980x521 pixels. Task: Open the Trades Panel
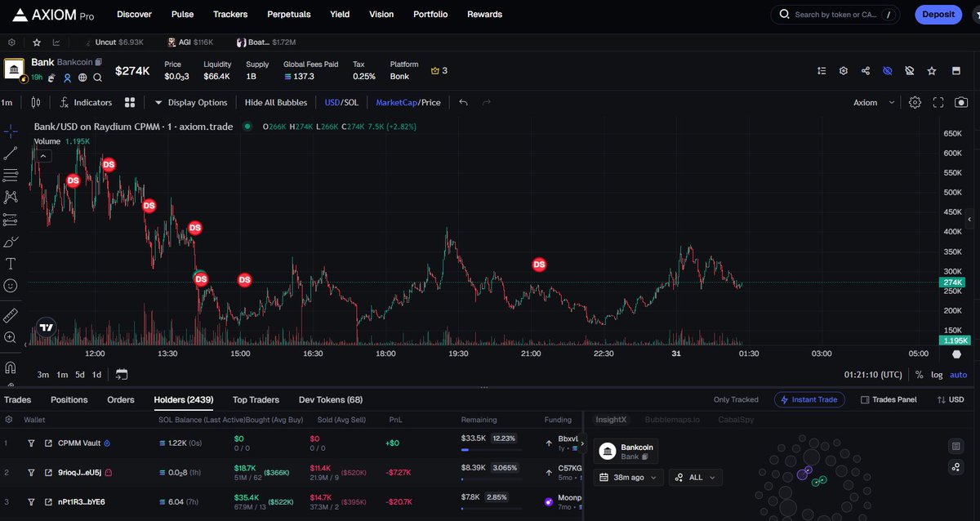pos(889,399)
